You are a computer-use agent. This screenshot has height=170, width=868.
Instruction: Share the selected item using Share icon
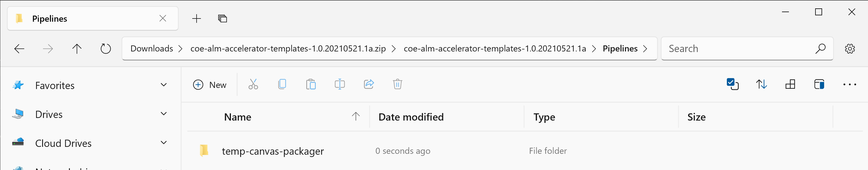coord(369,84)
